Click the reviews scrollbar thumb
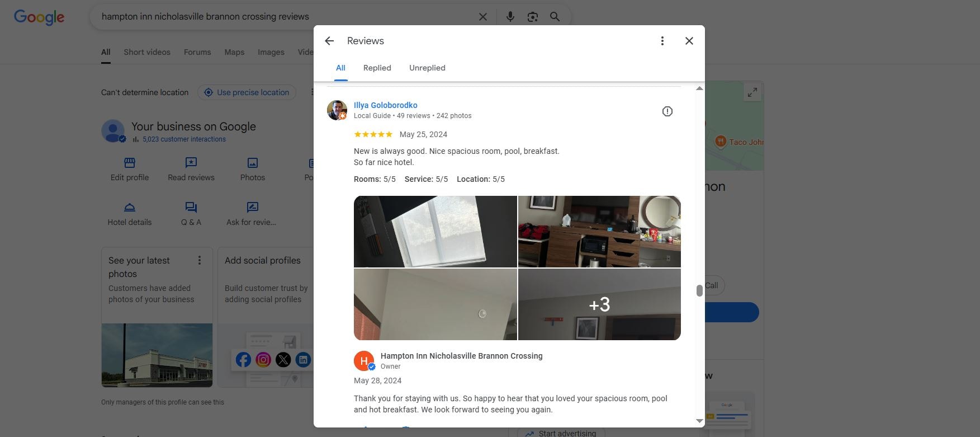This screenshot has height=437, width=980. [x=699, y=291]
